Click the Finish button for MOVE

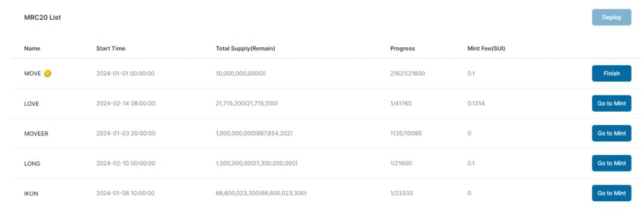612,73
